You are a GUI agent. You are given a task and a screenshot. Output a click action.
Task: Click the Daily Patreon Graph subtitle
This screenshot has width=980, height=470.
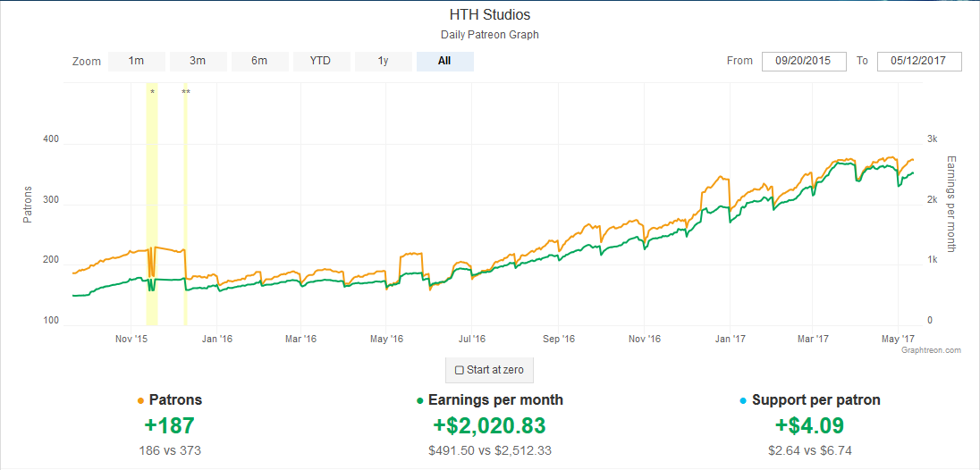pos(490,35)
